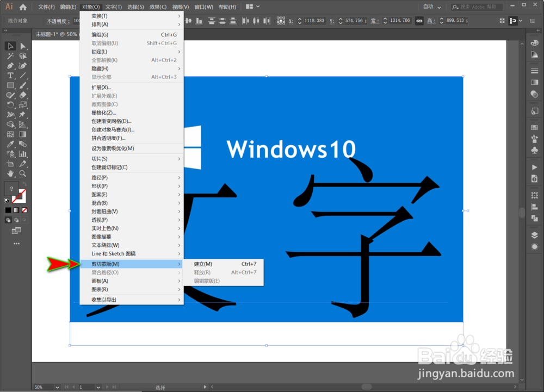
Task: Expand the 排列(A) submenu
Action: 132,24
